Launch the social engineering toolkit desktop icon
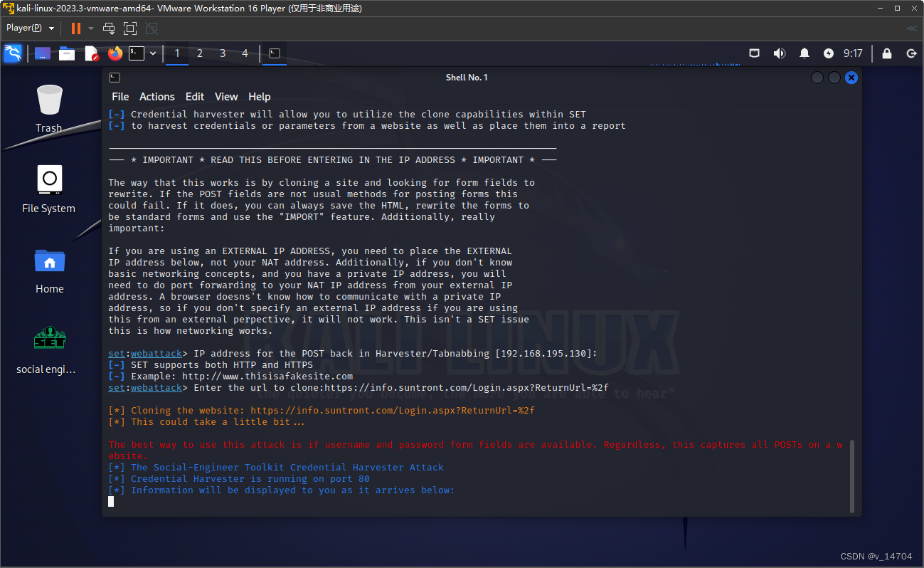This screenshot has height=568, width=924. coord(49,349)
